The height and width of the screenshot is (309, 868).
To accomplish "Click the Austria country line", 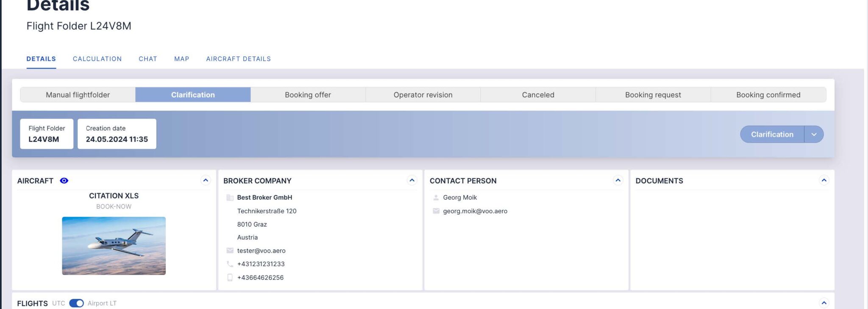I will 248,237.
